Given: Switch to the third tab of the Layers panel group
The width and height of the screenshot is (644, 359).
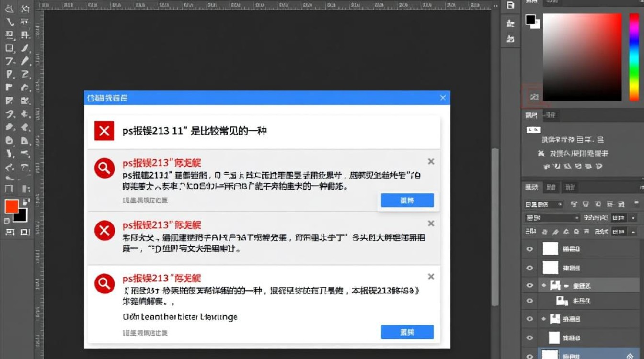Looking at the screenshot, I should [x=569, y=187].
